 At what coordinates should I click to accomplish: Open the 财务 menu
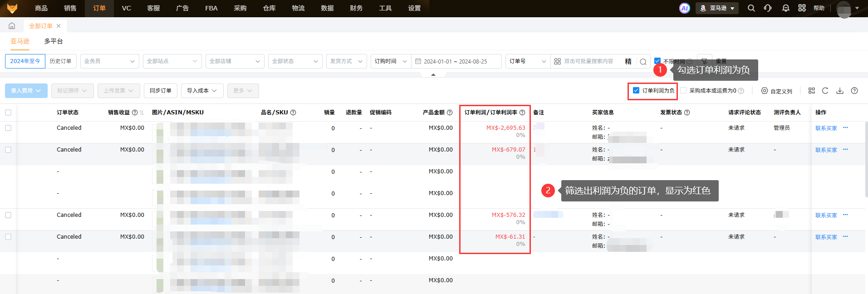tap(356, 8)
